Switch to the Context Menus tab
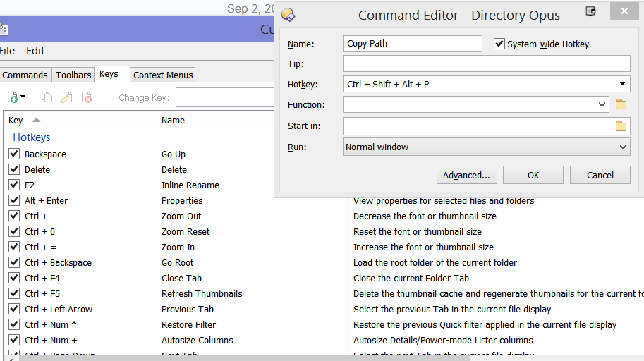The image size is (644, 361). [x=163, y=75]
